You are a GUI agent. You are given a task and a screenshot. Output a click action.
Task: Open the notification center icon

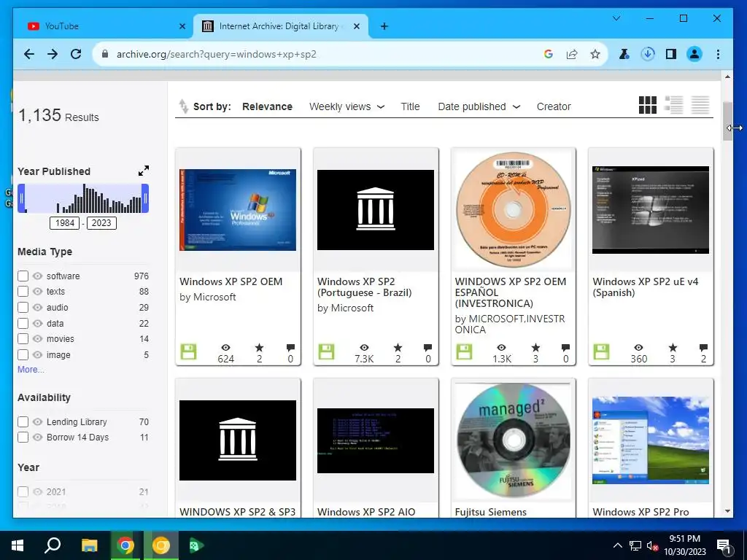(x=724, y=546)
